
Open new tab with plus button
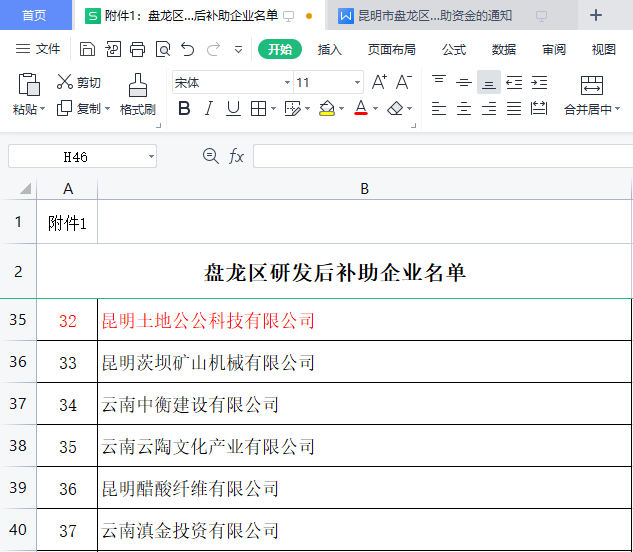click(596, 15)
